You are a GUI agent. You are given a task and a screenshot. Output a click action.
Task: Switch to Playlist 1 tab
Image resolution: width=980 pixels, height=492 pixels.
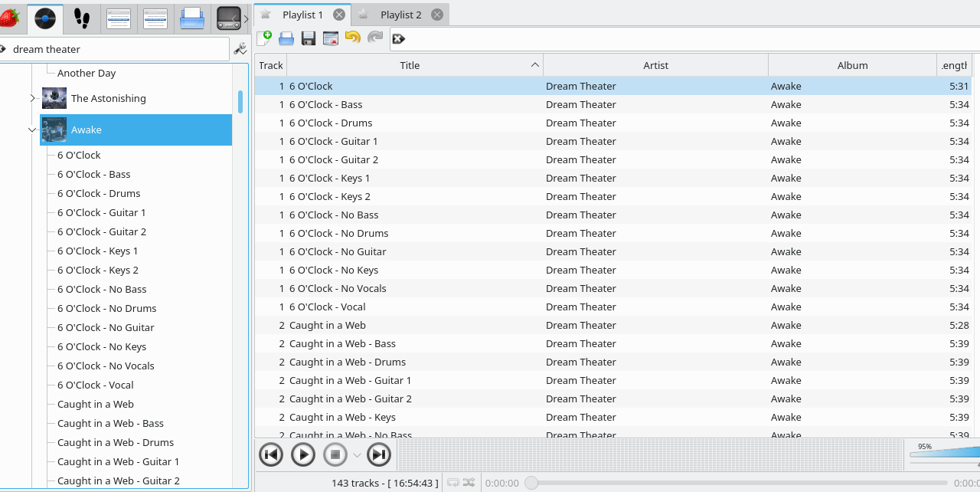pyautogui.click(x=302, y=15)
